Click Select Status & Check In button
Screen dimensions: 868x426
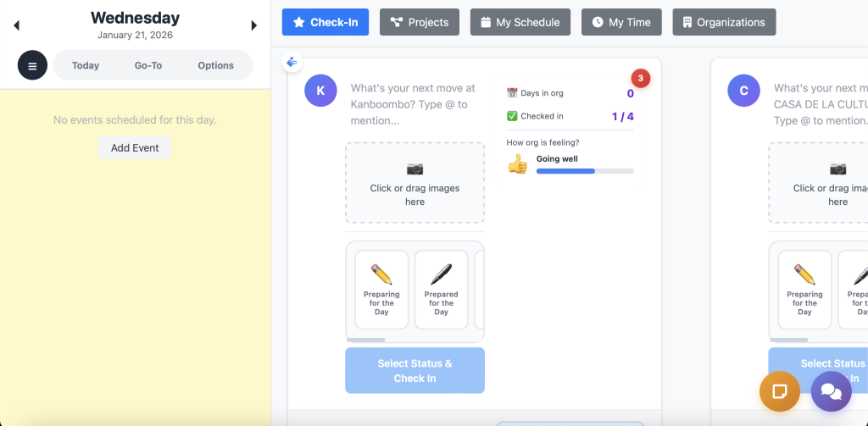coord(415,370)
